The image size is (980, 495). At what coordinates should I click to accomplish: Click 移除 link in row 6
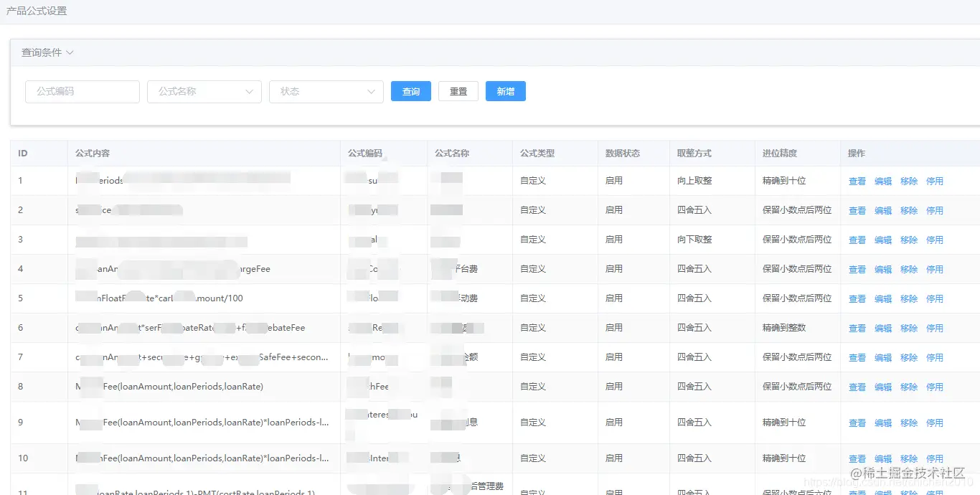click(x=909, y=329)
